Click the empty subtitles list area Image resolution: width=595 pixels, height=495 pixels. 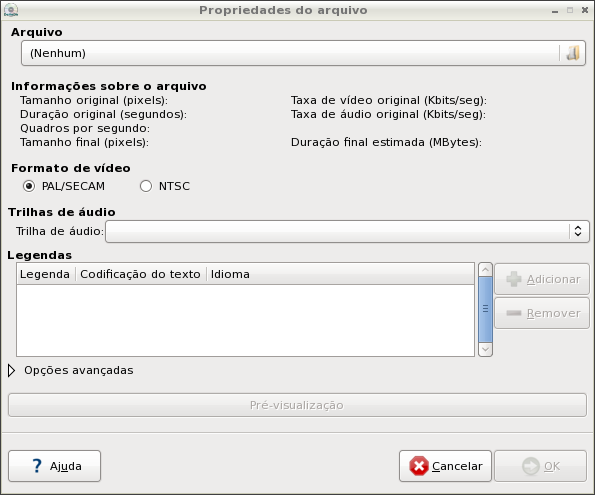[x=246, y=320]
